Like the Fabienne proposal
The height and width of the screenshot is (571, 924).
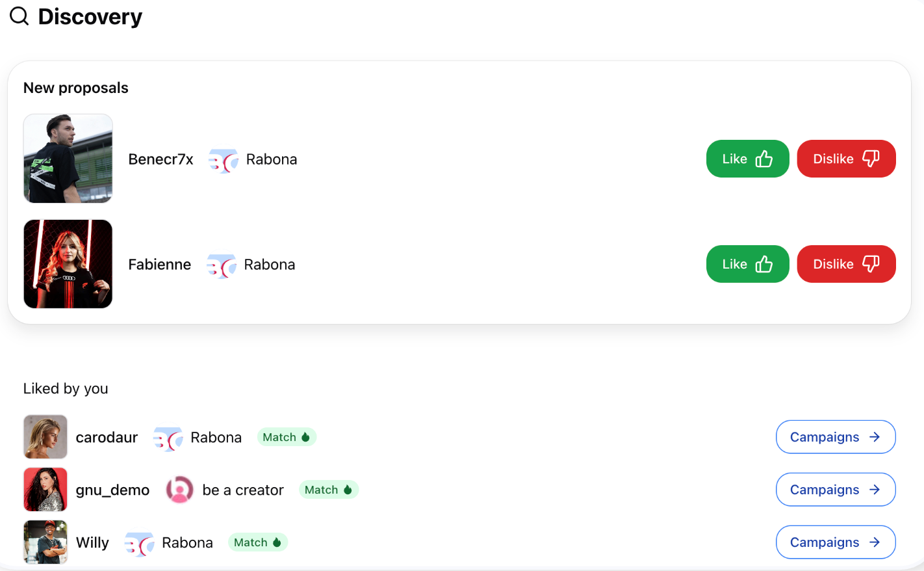click(748, 264)
